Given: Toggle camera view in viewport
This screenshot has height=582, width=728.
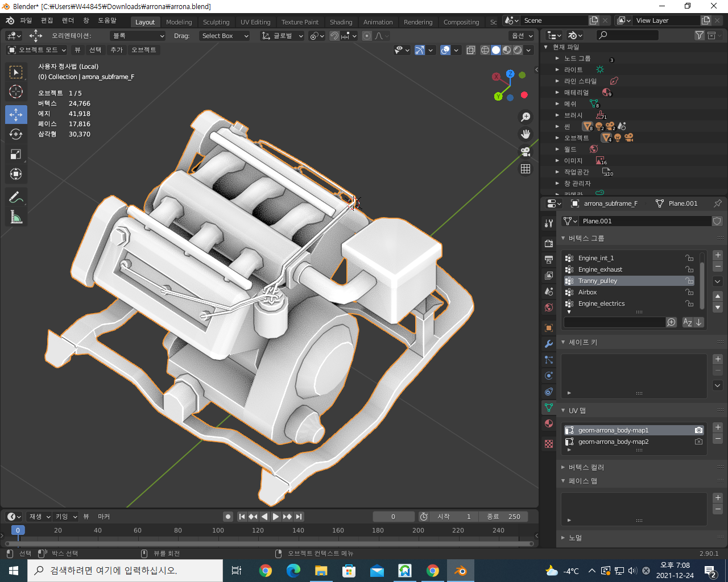Looking at the screenshot, I should (x=526, y=152).
